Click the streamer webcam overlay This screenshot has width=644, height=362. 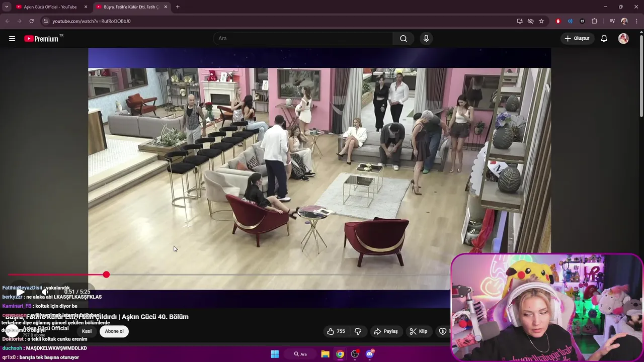pyautogui.click(x=547, y=308)
